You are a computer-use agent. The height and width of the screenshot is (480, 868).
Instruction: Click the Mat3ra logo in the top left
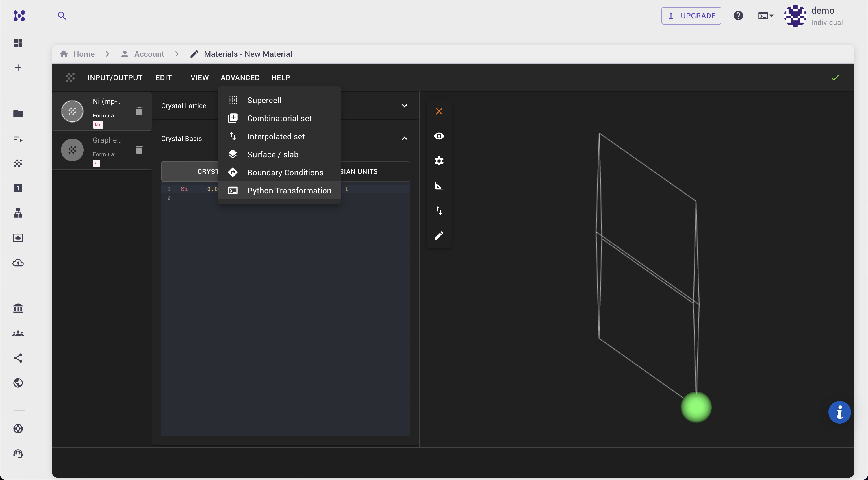click(19, 16)
